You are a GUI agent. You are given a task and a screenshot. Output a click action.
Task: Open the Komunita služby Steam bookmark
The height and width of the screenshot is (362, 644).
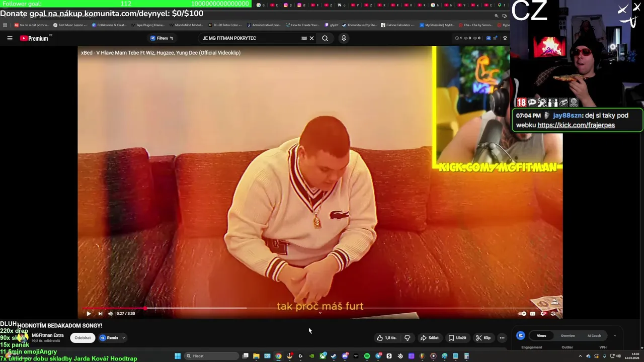[x=359, y=25]
